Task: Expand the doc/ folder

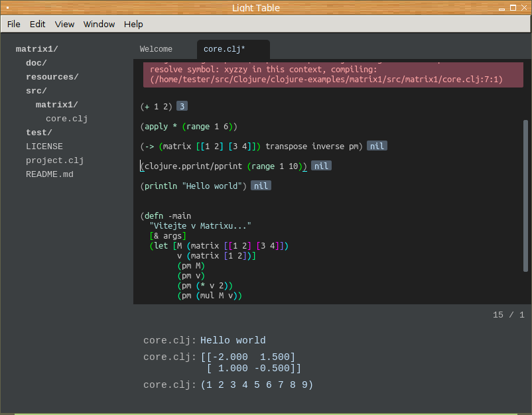Action: pyautogui.click(x=36, y=63)
